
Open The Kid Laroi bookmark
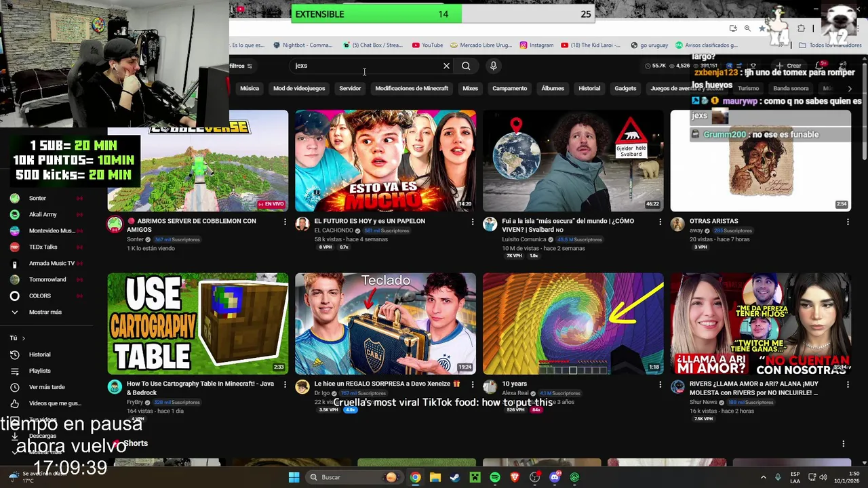(x=590, y=45)
